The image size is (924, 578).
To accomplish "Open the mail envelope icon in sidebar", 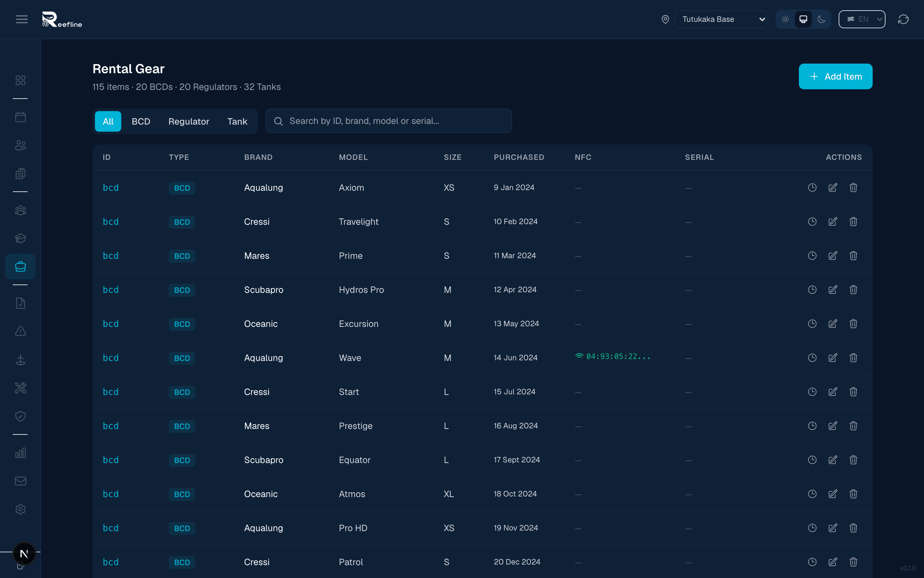I will tap(21, 481).
